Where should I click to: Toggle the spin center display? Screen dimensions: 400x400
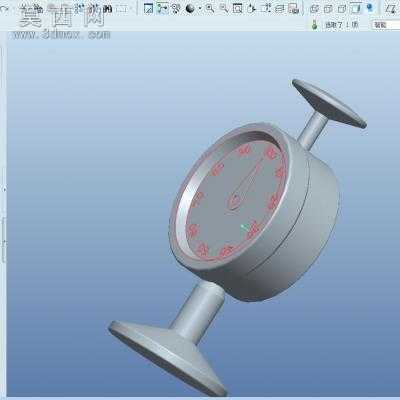[x=162, y=8]
